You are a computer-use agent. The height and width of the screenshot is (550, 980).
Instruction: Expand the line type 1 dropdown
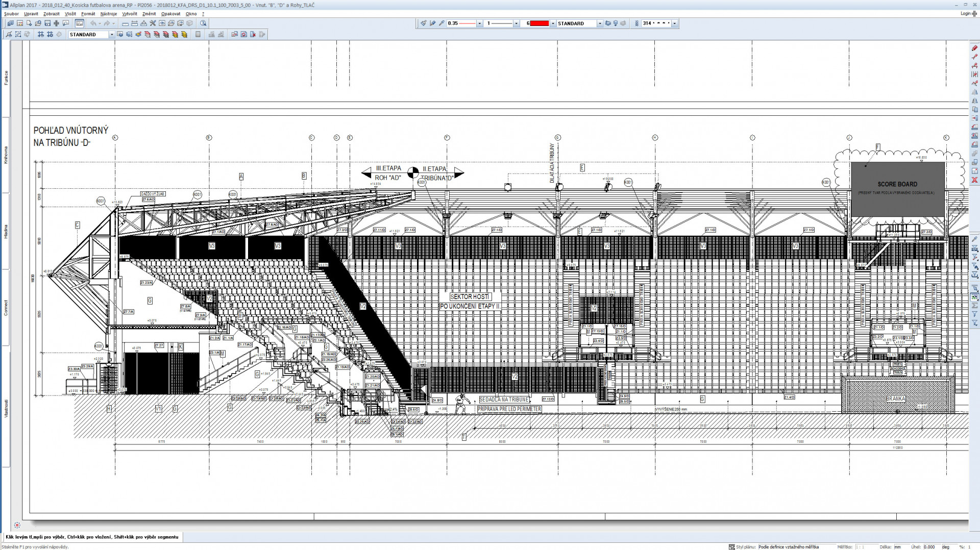(516, 23)
